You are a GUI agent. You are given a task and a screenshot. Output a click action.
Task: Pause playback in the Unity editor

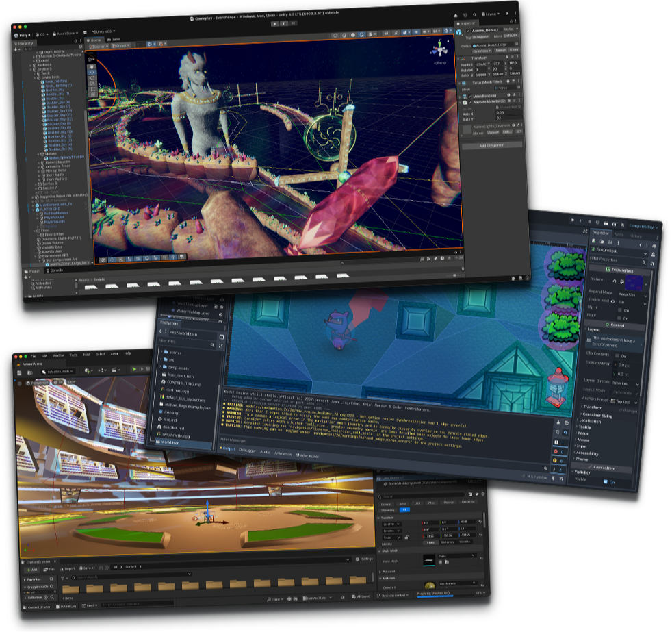click(284, 23)
